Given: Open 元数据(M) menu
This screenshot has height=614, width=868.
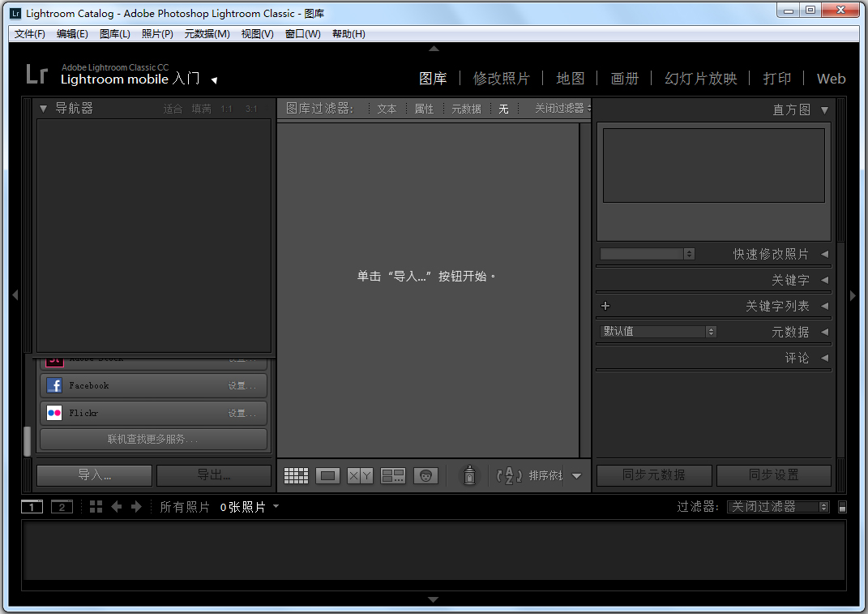Looking at the screenshot, I should click(x=207, y=34).
